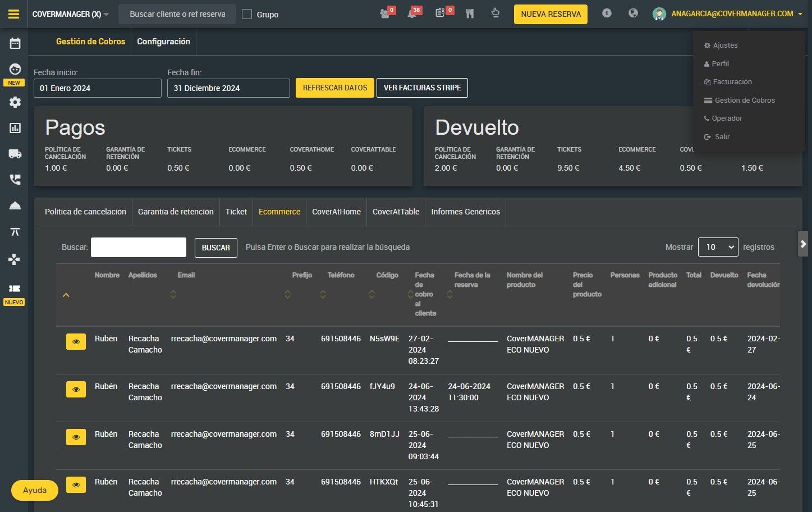Viewport: 812px width, 512px height.
Task: Open the hamburger menu in the top bar
Action: pos(14,14)
